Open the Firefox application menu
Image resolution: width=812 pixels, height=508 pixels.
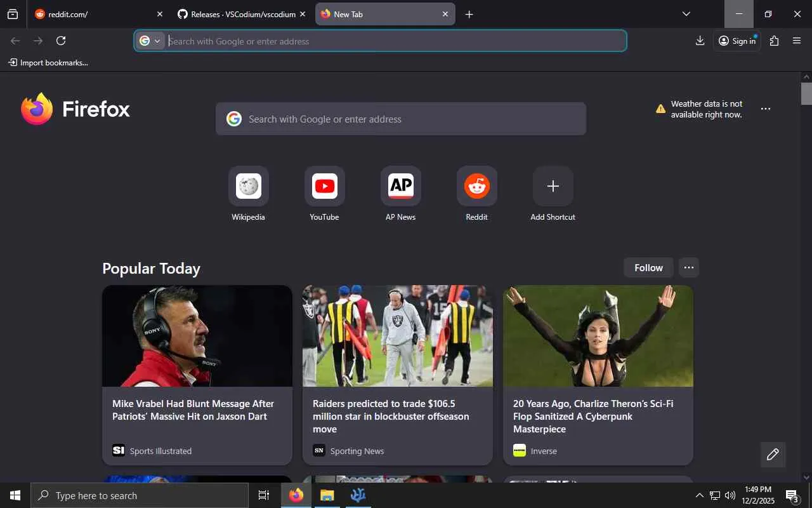pos(797,41)
